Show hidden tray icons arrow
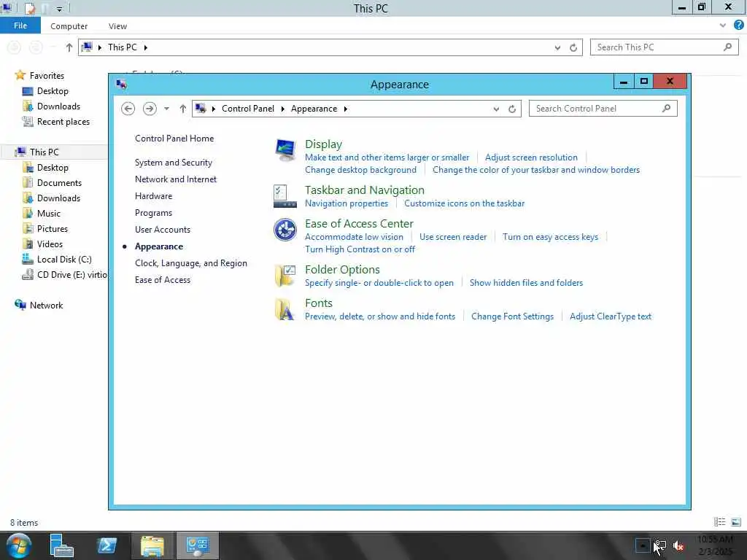This screenshot has width=747, height=560. [642, 545]
